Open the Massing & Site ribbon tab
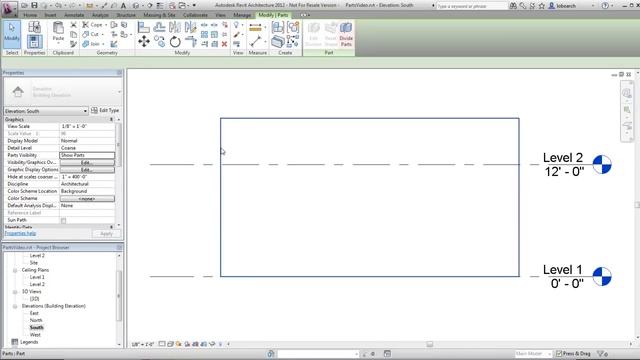Viewport: 640px width, 360px height. coord(159,15)
